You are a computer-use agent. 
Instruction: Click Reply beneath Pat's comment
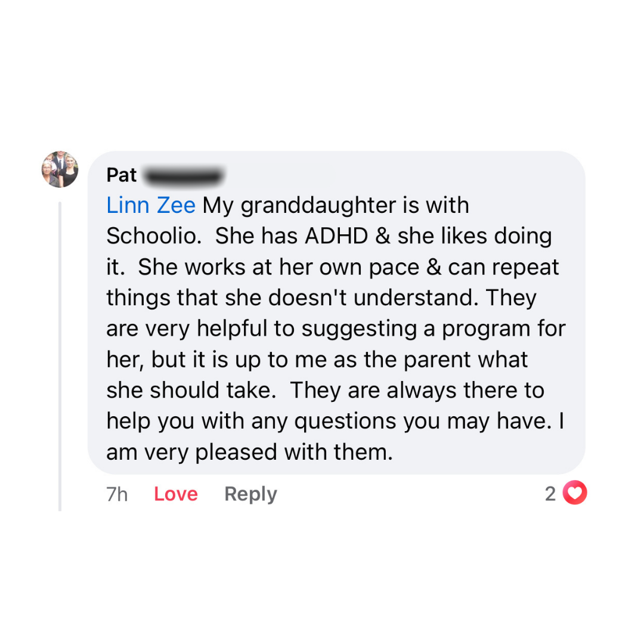[250, 494]
